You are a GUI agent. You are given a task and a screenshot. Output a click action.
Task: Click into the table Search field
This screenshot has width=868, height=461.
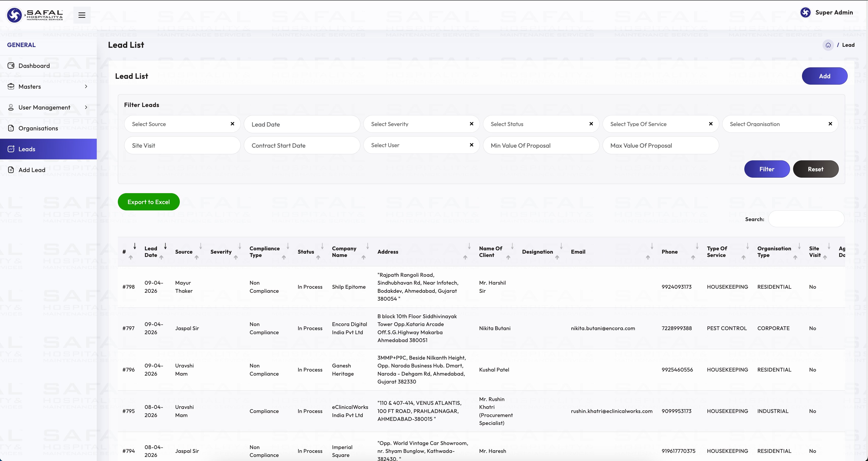806,219
